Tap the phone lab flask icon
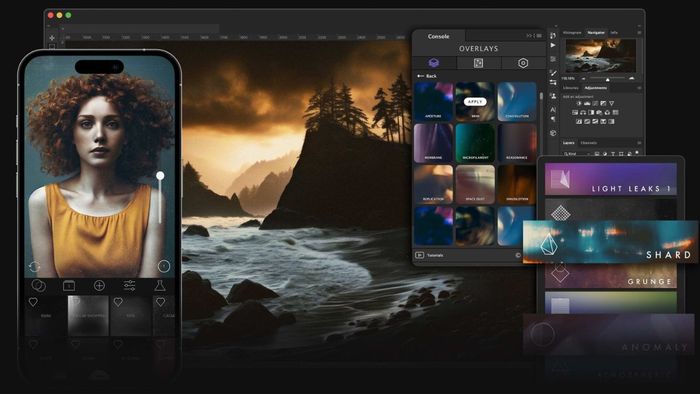Viewport: 700px width, 394px height. (x=160, y=286)
